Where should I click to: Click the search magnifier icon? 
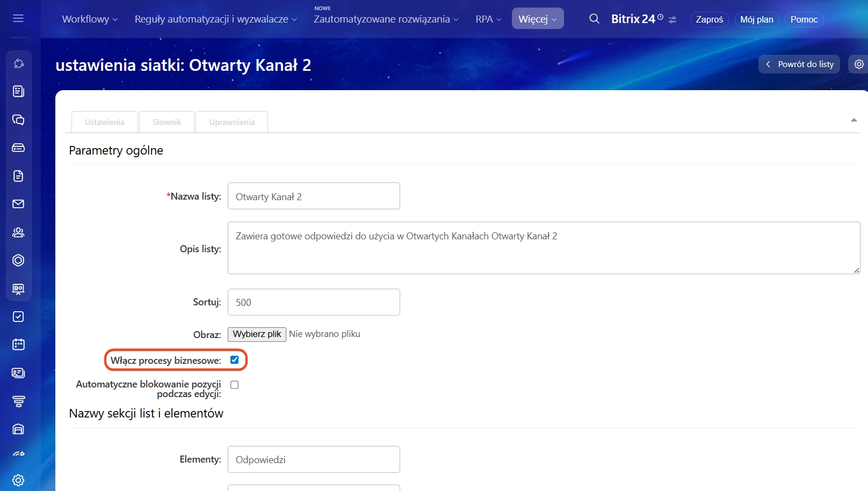[594, 19]
